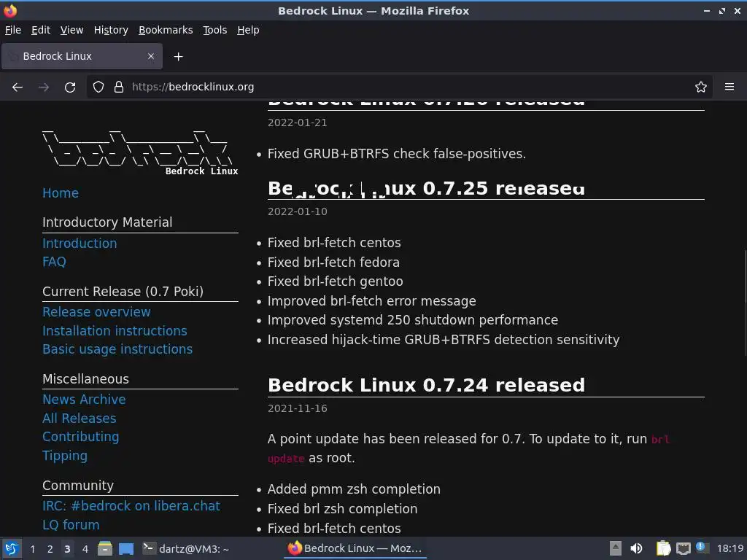The width and height of the screenshot is (747, 560).
Task: Open the Tipping link
Action: click(x=65, y=456)
